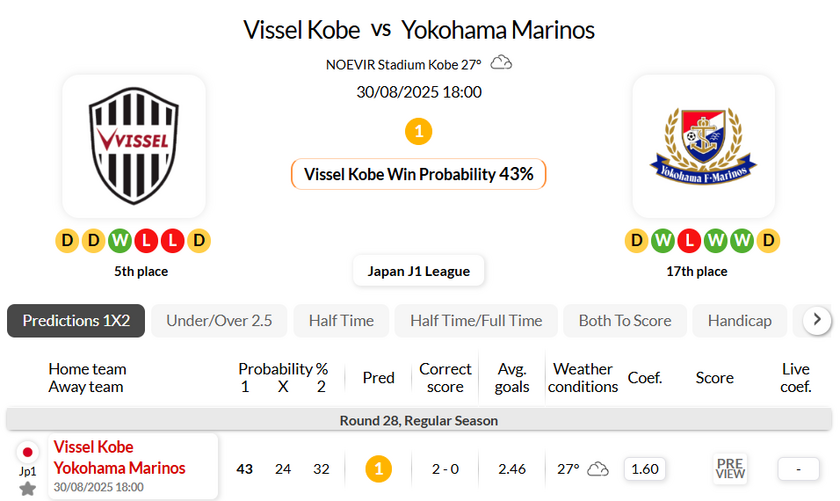The image size is (840, 501).
Task: Click the cloud weather icon beside stadium name
Action: coord(501,64)
